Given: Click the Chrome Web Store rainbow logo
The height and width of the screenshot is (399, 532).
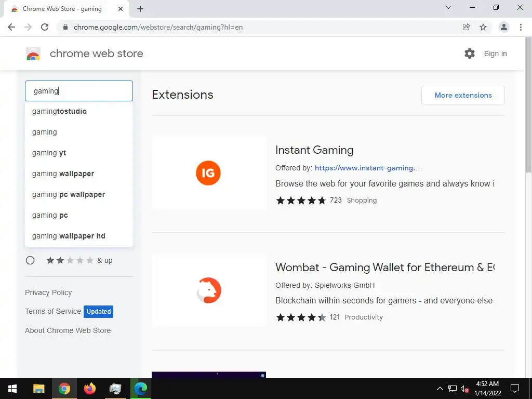Looking at the screenshot, I should (x=33, y=54).
